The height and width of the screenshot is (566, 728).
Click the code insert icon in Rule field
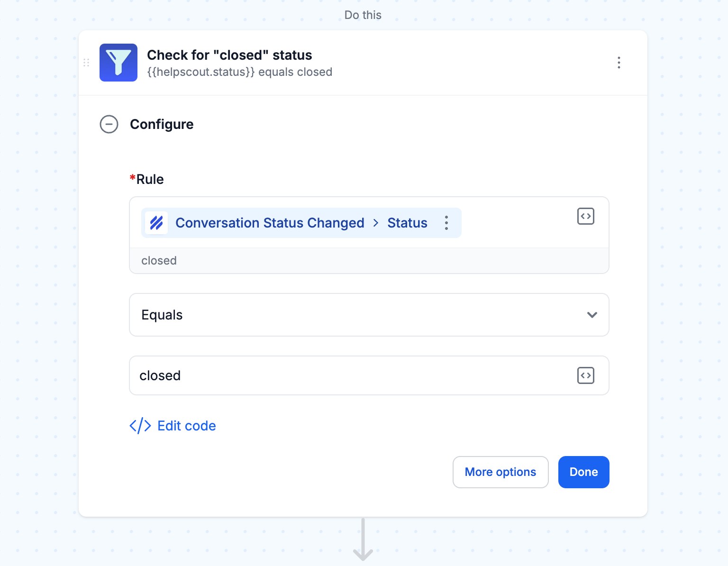pos(586,216)
